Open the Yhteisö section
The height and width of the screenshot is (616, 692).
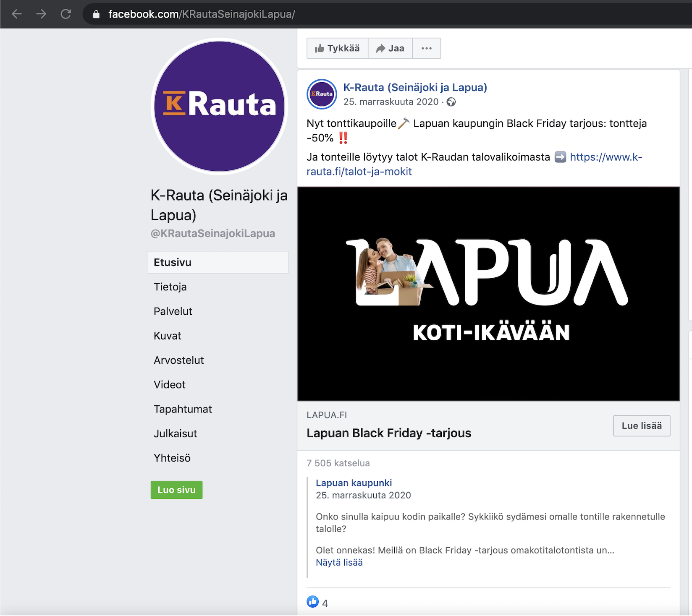coord(172,458)
